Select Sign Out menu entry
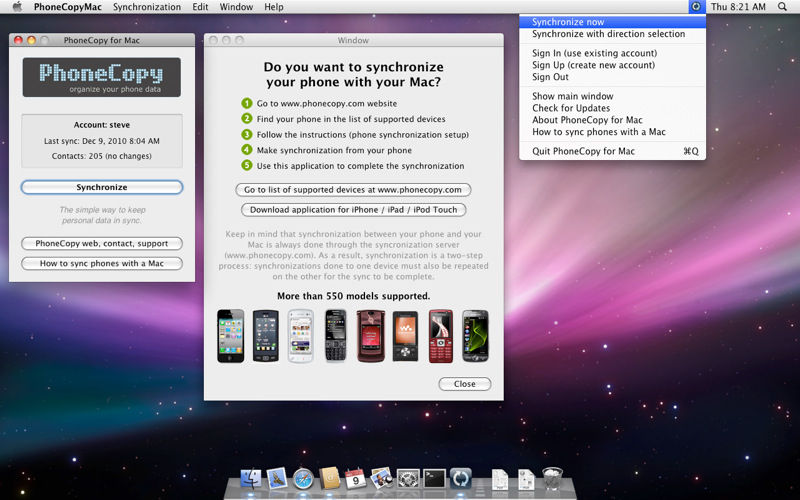The image size is (800, 500). 612,77
